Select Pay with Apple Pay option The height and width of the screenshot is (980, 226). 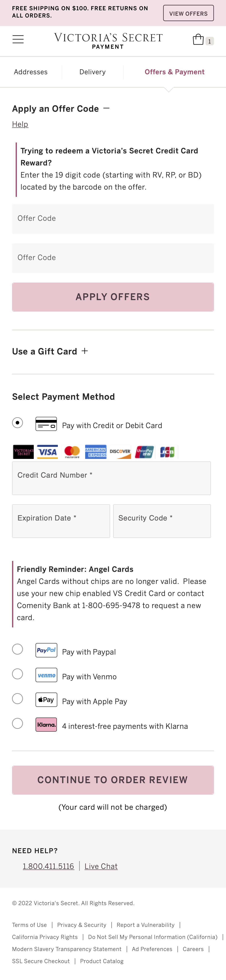tap(17, 699)
